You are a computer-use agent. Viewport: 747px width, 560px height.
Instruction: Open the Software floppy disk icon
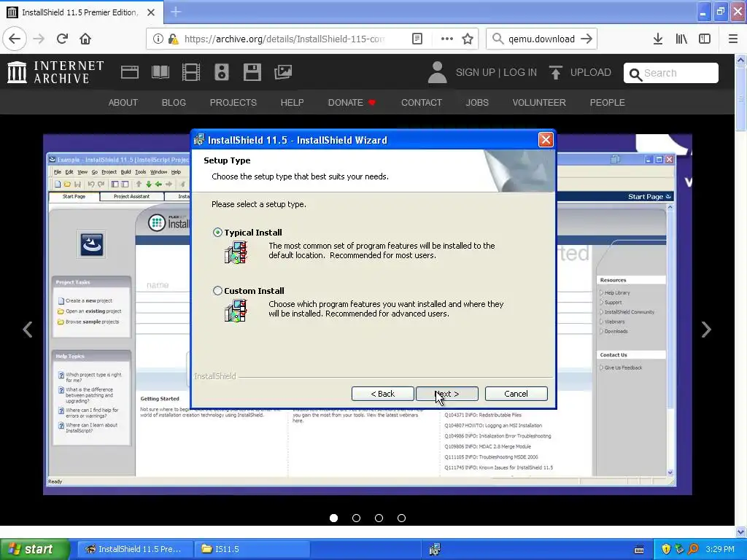pyautogui.click(x=252, y=72)
